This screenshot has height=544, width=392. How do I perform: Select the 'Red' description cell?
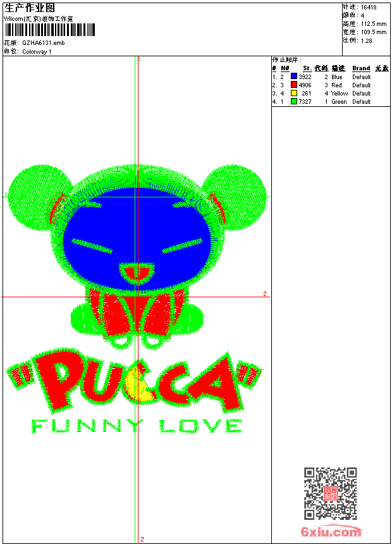tap(336, 85)
